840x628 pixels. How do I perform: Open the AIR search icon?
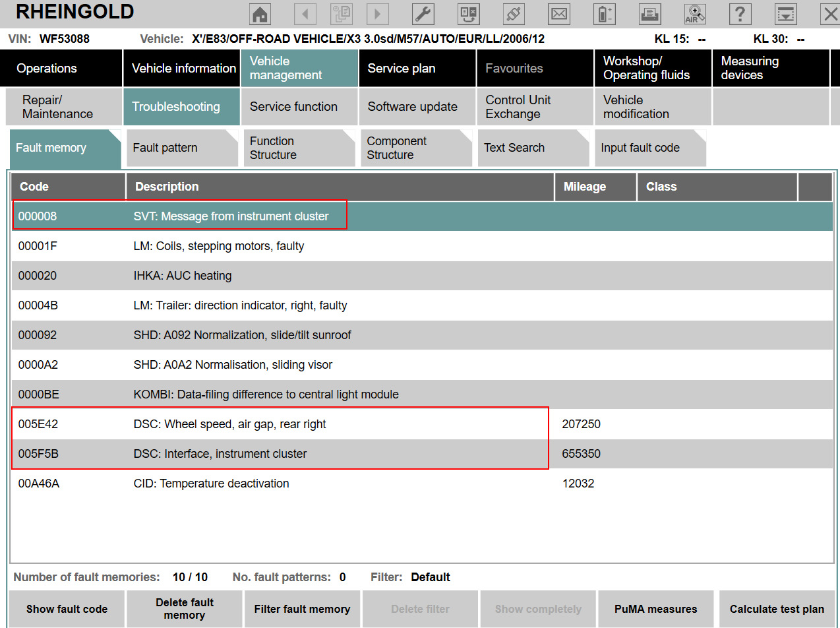click(x=695, y=14)
